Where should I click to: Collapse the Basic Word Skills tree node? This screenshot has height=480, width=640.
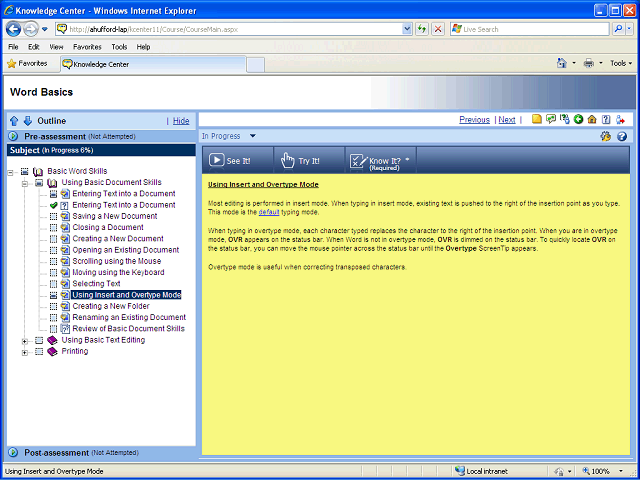pos(11,173)
